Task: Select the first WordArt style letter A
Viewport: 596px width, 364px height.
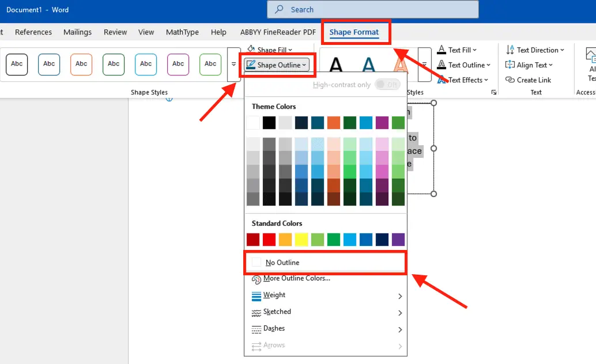Action: coord(337,65)
